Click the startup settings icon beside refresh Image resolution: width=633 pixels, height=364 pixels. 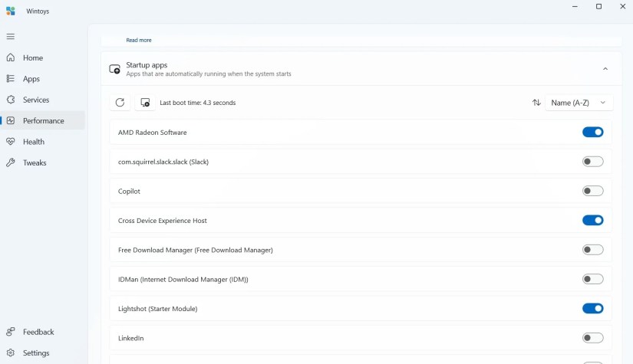(145, 103)
